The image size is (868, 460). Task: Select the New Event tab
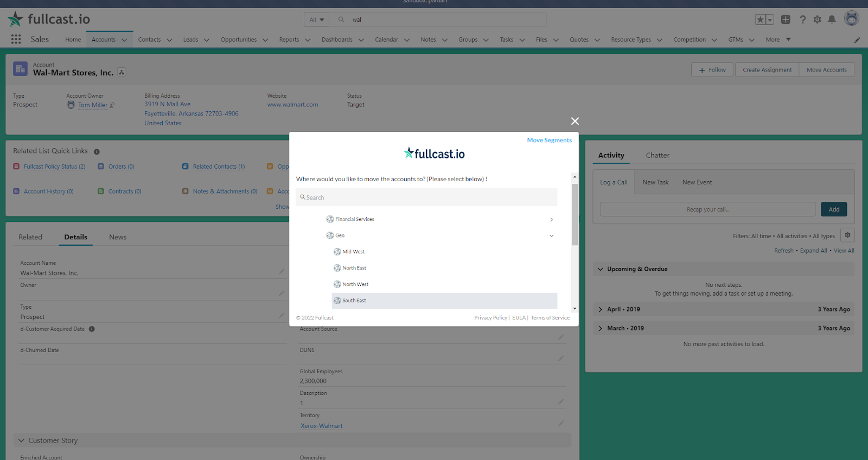click(697, 182)
